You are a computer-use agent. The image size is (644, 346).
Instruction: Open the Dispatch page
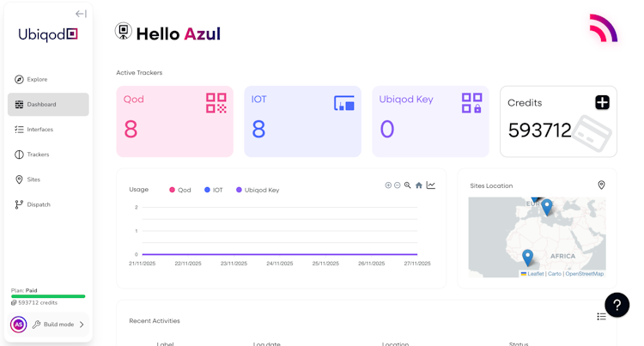coord(48,204)
